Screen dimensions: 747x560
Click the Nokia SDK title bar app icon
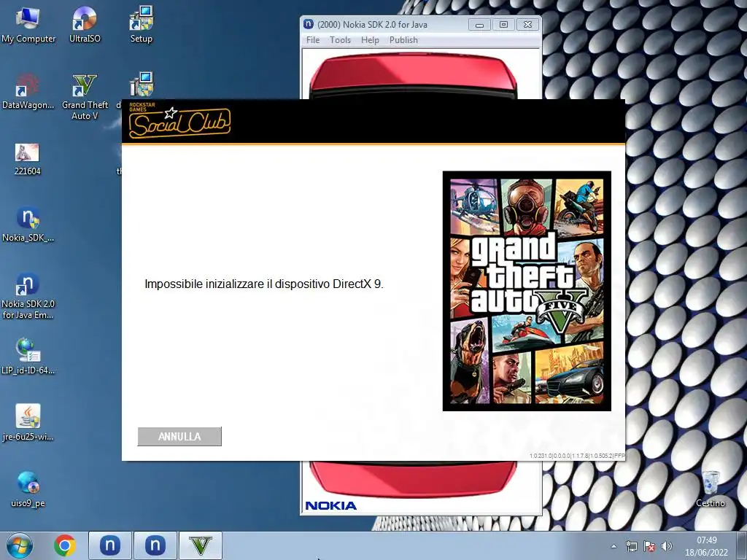point(309,24)
